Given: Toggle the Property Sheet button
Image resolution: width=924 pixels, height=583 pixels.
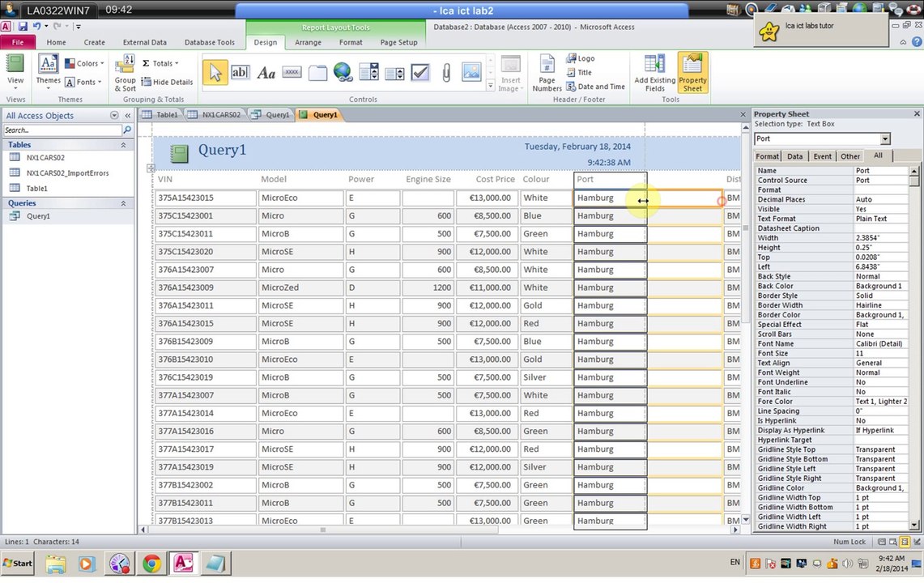Looking at the screenshot, I should 692,73.
